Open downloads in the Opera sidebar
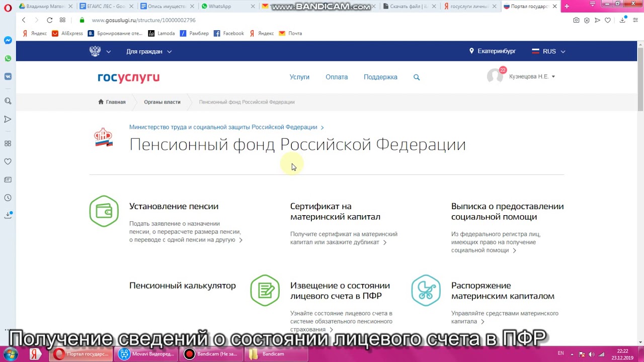The width and height of the screenshot is (644, 362). point(8,215)
